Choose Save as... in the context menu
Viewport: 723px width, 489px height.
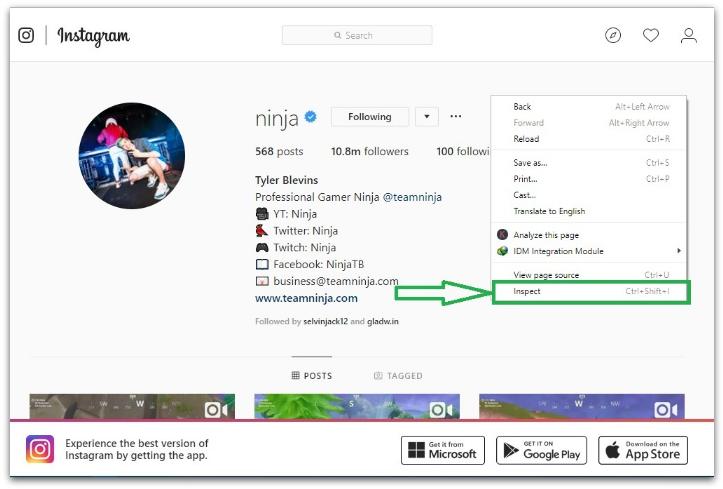589,163
